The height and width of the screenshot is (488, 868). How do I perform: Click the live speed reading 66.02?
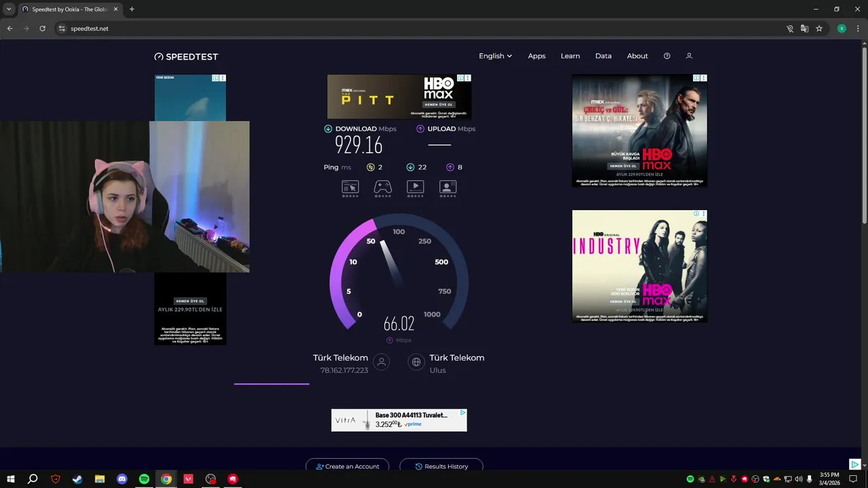click(399, 324)
